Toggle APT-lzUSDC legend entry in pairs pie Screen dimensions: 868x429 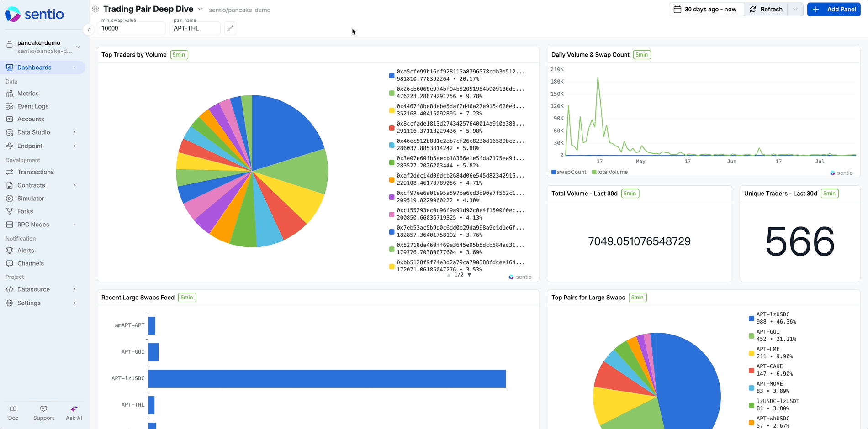point(773,318)
